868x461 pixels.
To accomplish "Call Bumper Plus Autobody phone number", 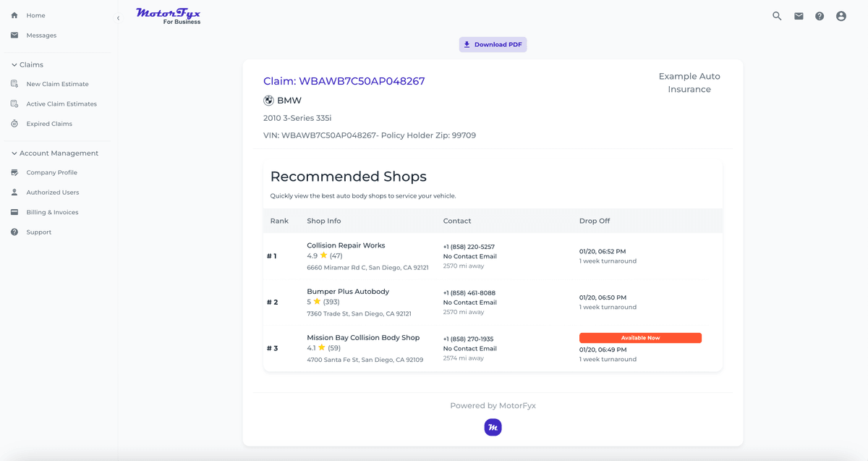I will tap(469, 293).
